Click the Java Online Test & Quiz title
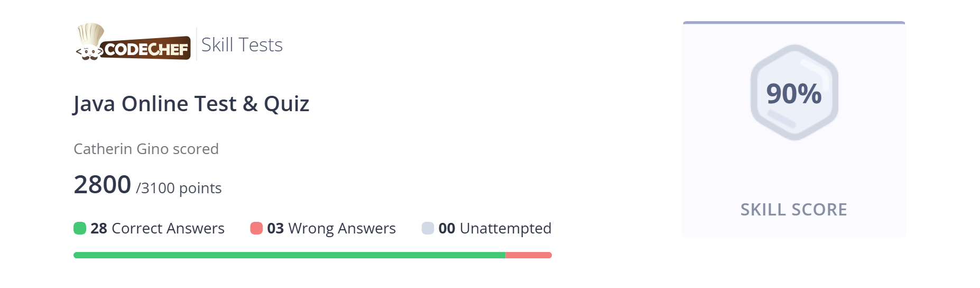 [191, 104]
